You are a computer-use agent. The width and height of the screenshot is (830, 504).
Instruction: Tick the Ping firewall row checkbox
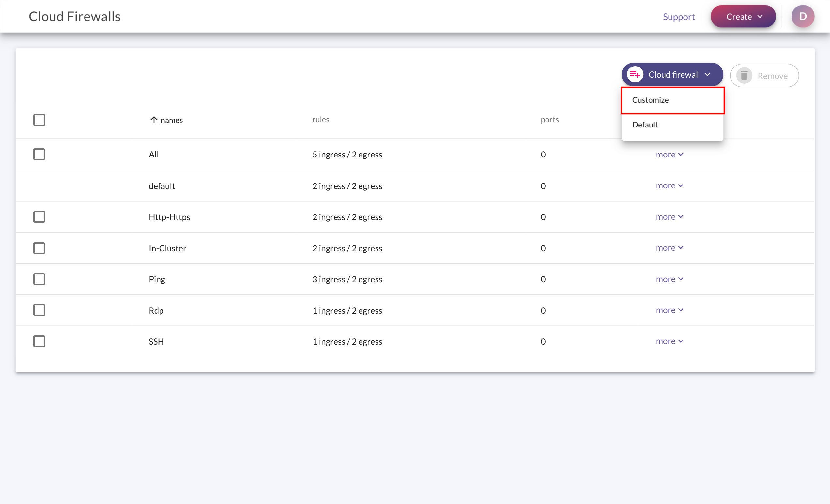tap(39, 279)
